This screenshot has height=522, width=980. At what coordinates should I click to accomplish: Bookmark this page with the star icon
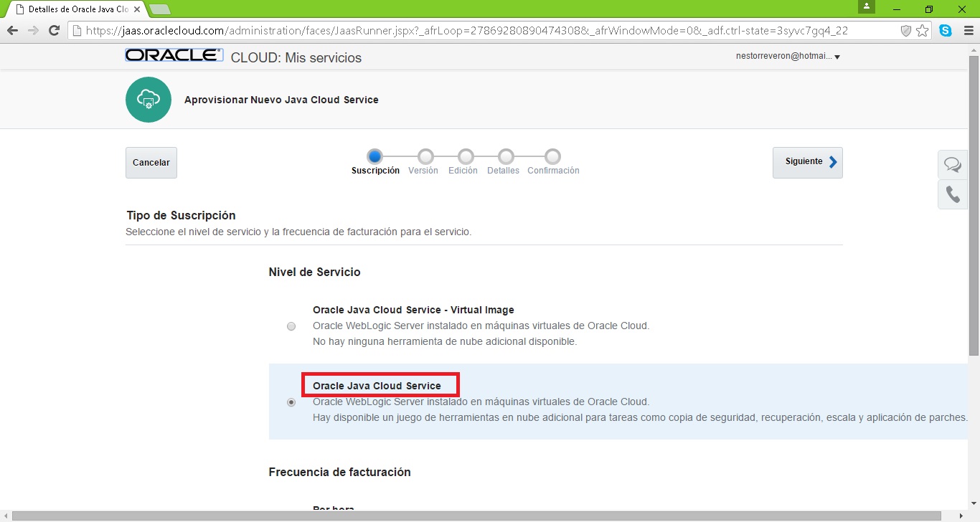point(922,31)
